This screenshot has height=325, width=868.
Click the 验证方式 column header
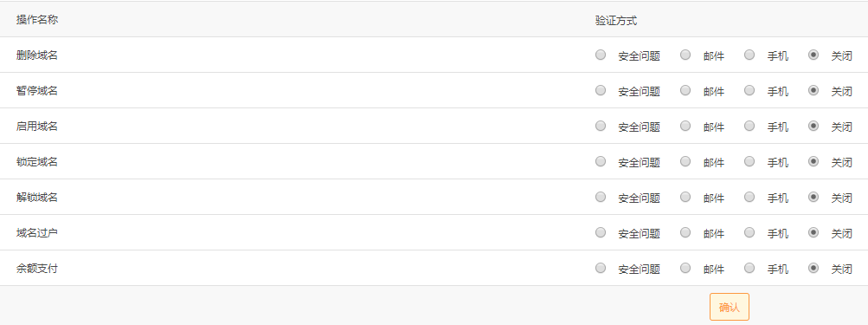coord(616,21)
